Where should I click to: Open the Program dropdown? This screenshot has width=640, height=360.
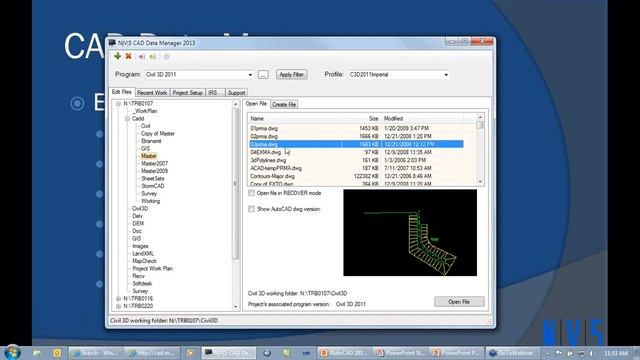point(250,75)
